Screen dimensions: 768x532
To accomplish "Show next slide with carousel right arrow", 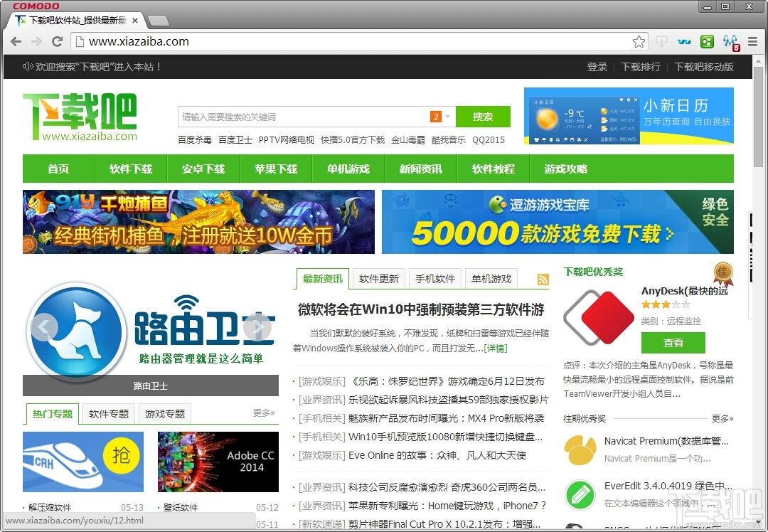I will [257, 326].
